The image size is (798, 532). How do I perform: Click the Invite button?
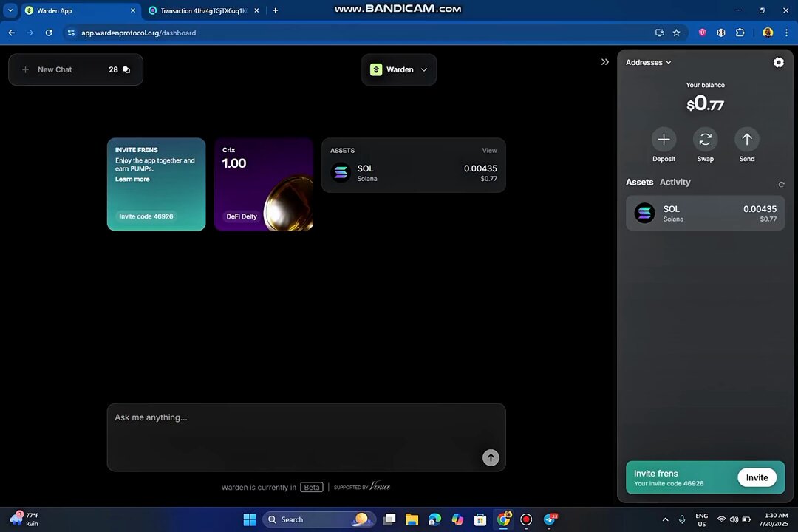coord(757,477)
